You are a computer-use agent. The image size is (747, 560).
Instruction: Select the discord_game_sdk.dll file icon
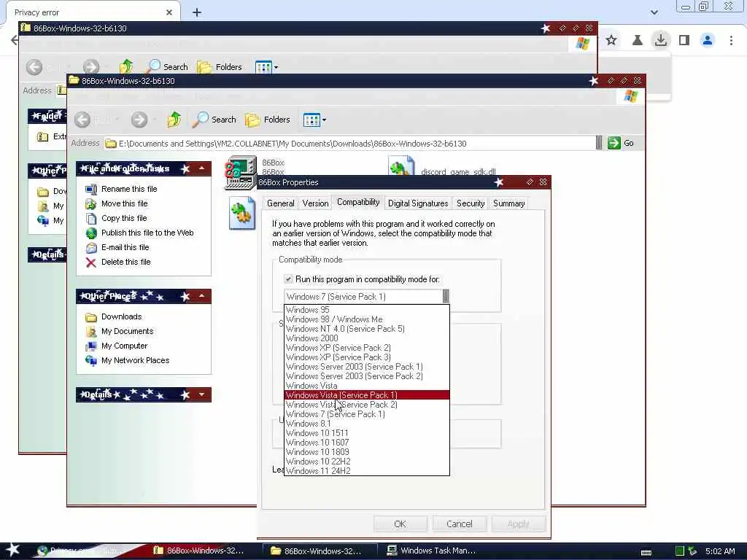[x=401, y=166]
